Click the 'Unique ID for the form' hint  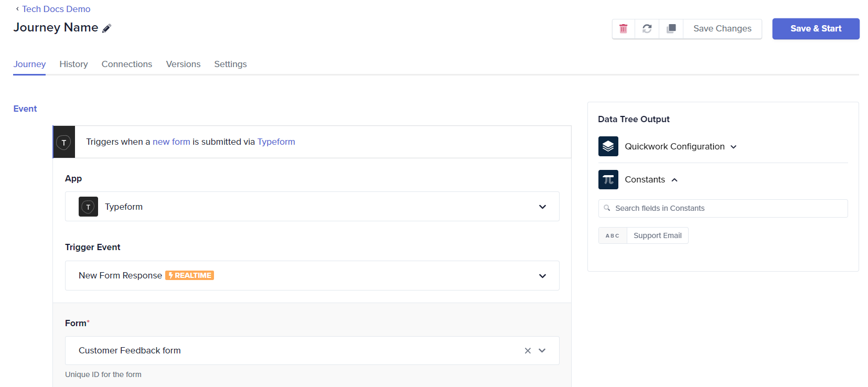(x=103, y=374)
